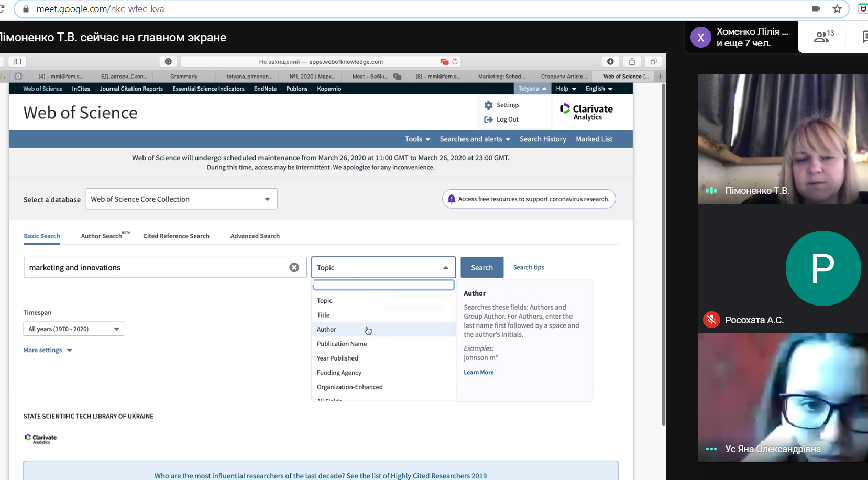This screenshot has width=868, height=480.
Task: Open the Searches and alerts dropdown
Action: click(475, 139)
